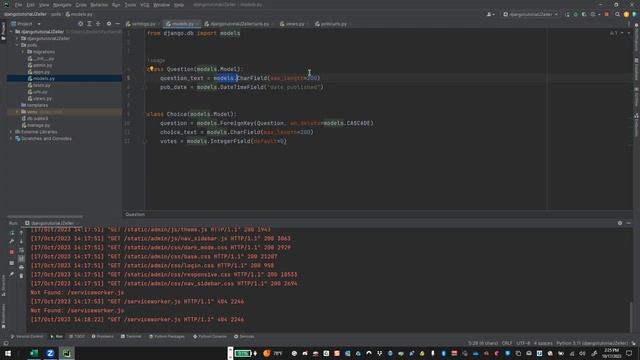Click the PyCharm icon in the taskbar
Image resolution: width=640 pixels, height=360 pixels.
pyautogui.click(x=67, y=353)
